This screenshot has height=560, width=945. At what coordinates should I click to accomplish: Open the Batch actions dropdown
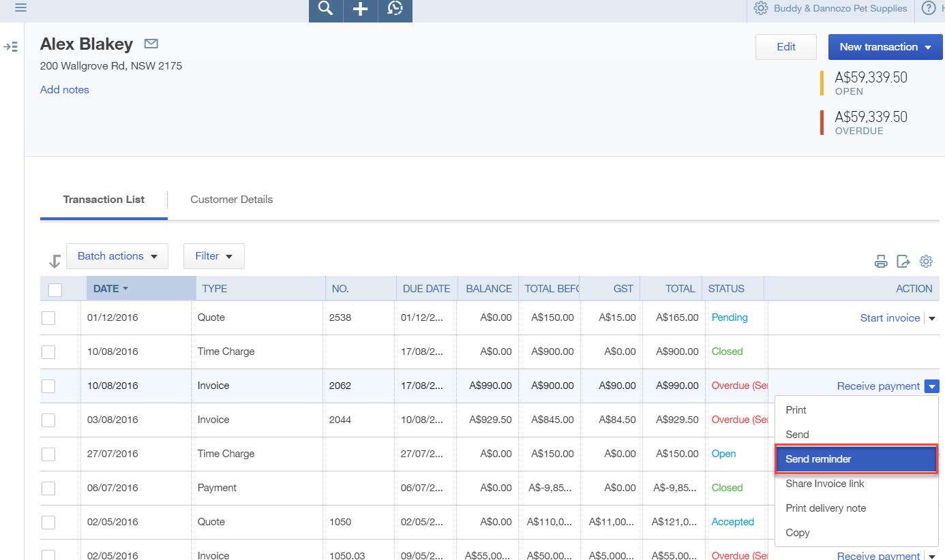click(x=117, y=255)
